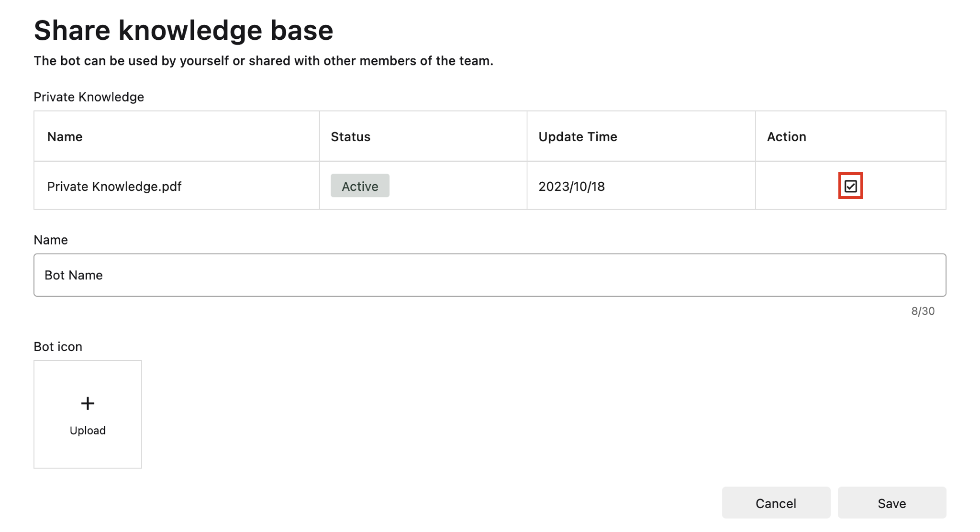This screenshot has height=532, width=980.
Task: Click the Upload label under plus sign
Action: coord(88,431)
